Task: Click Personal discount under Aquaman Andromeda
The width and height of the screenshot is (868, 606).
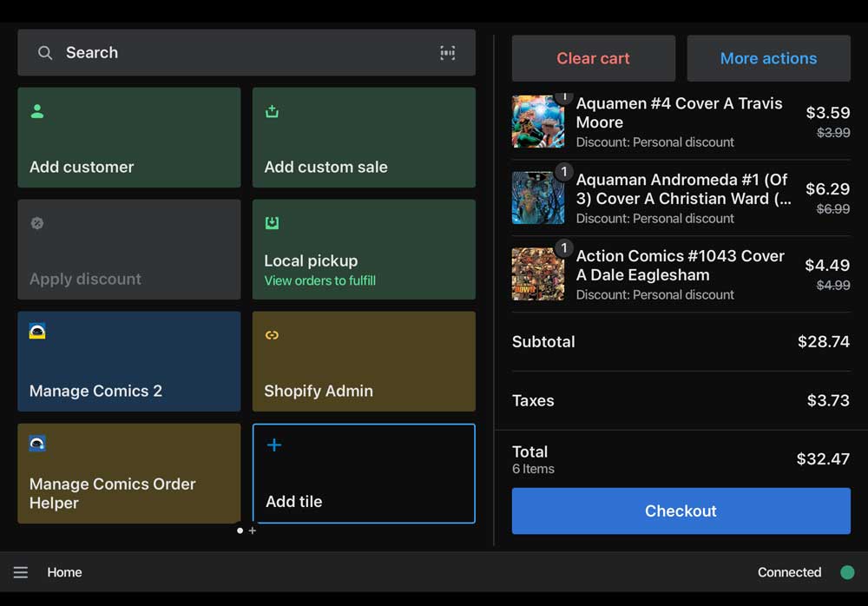Action: tap(654, 219)
